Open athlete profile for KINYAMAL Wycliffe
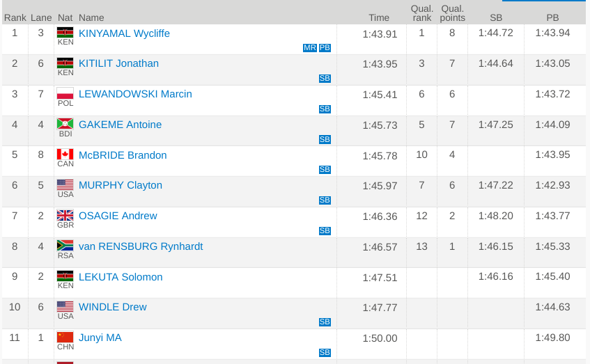The height and width of the screenshot is (364, 590). click(124, 33)
